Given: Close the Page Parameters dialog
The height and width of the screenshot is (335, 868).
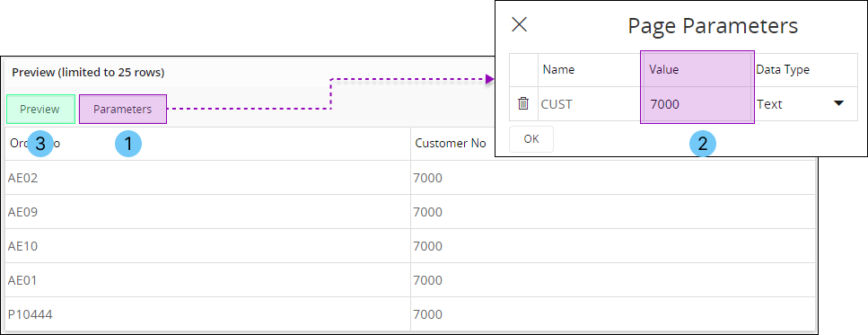Looking at the screenshot, I should click(519, 24).
